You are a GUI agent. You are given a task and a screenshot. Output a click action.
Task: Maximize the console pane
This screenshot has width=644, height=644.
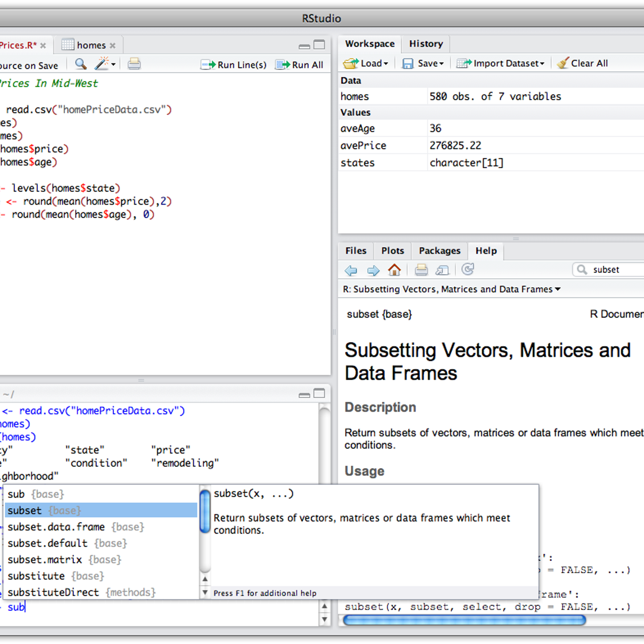pos(319,393)
